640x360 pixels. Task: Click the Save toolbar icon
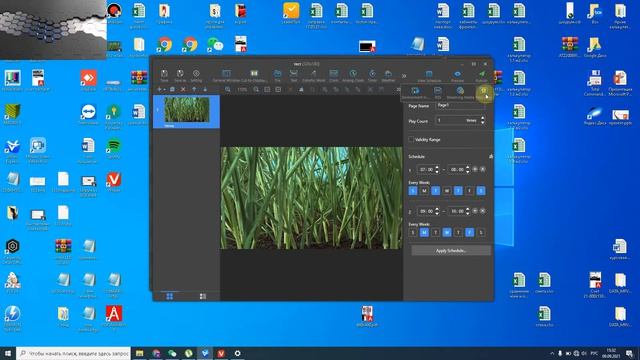(x=164, y=75)
